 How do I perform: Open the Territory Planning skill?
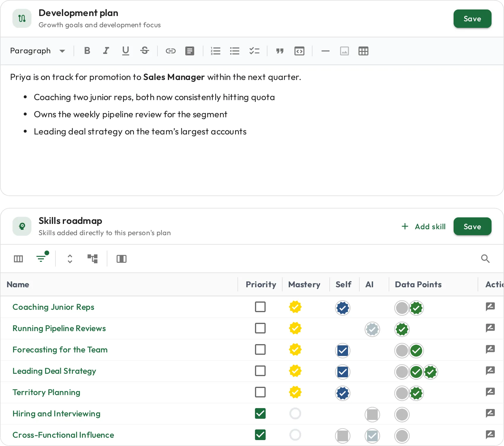pos(46,392)
